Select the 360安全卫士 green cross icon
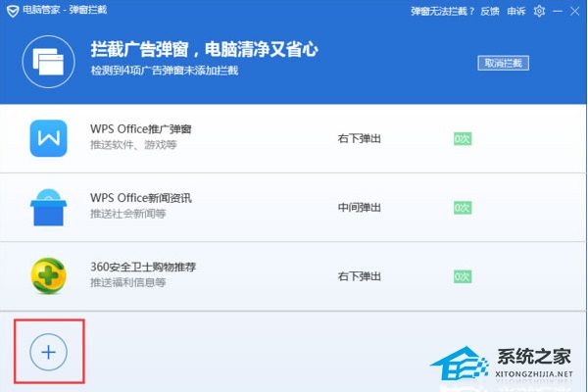Viewport: 588px width, 392px height. pos(48,275)
